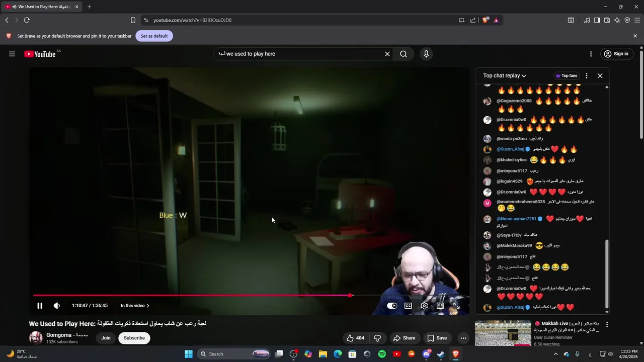This screenshot has height=362, width=644.
Task: Toggle closed captions CC button
Action: coord(408,306)
